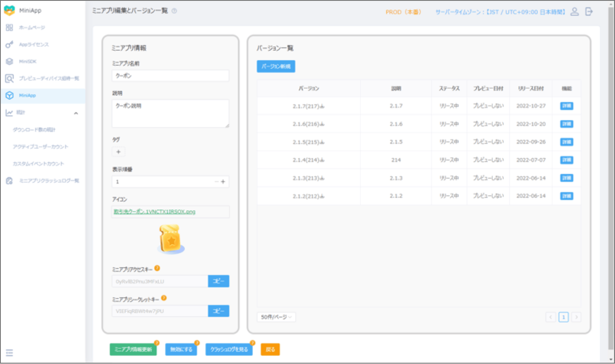
Task: Click the バージョン新規 button
Action: pos(276,66)
